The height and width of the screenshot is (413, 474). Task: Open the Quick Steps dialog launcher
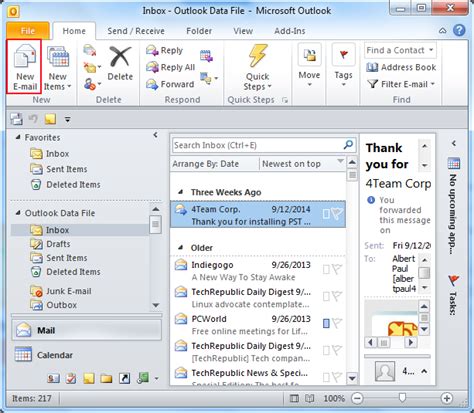coord(285,100)
